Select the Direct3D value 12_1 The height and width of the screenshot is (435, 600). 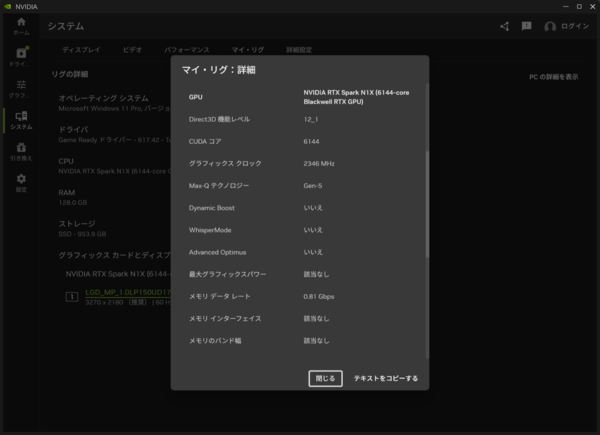coord(311,119)
